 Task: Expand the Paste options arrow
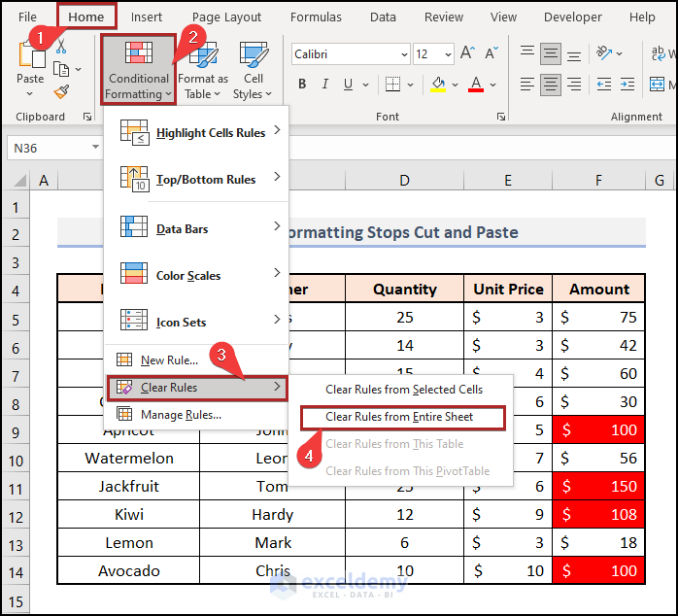(x=29, y=93)
